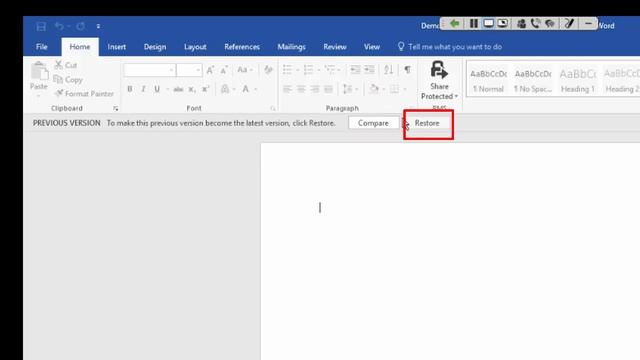Switch to the Insert tab
Image resolution: width=640 pixels, height=360 pixels.
point(117,47)
